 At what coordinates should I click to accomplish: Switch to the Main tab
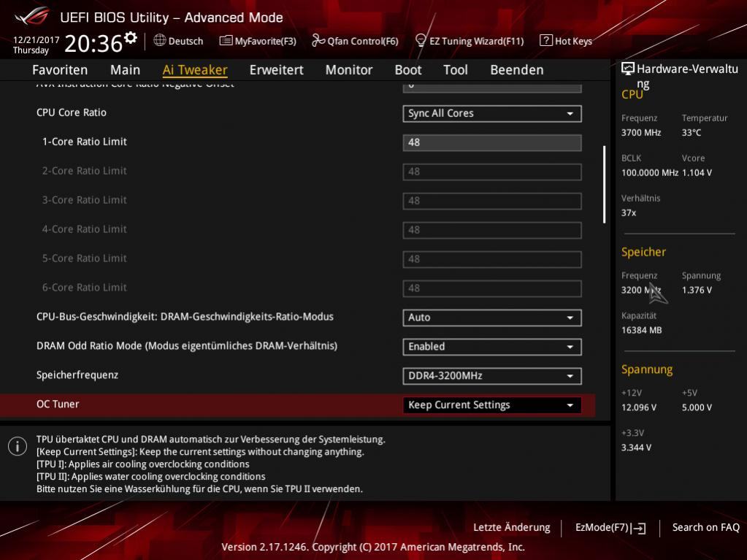(x=126, y=70)
